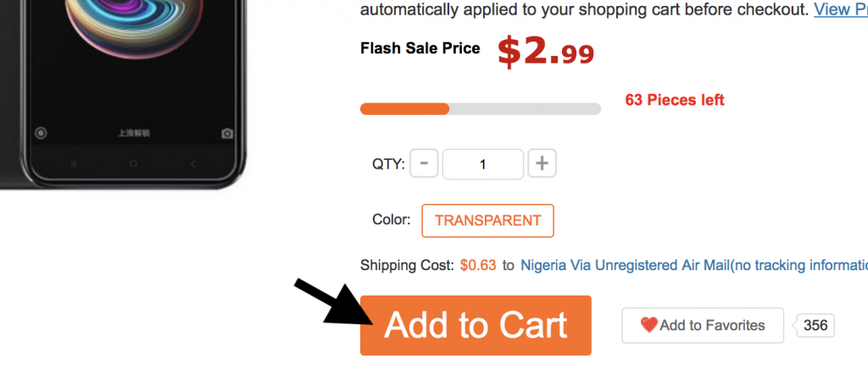Tap the phone's back arrow navigation key
Image resolution: width=868 pixels, height=370 pixels.
tap(192, 163)
